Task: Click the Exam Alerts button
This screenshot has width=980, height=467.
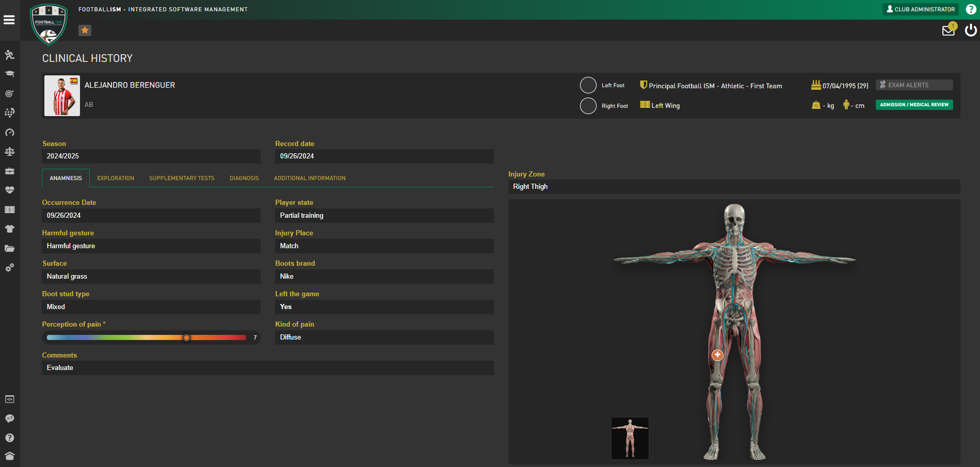Action: pyautogui.click(x=914, y=85)
